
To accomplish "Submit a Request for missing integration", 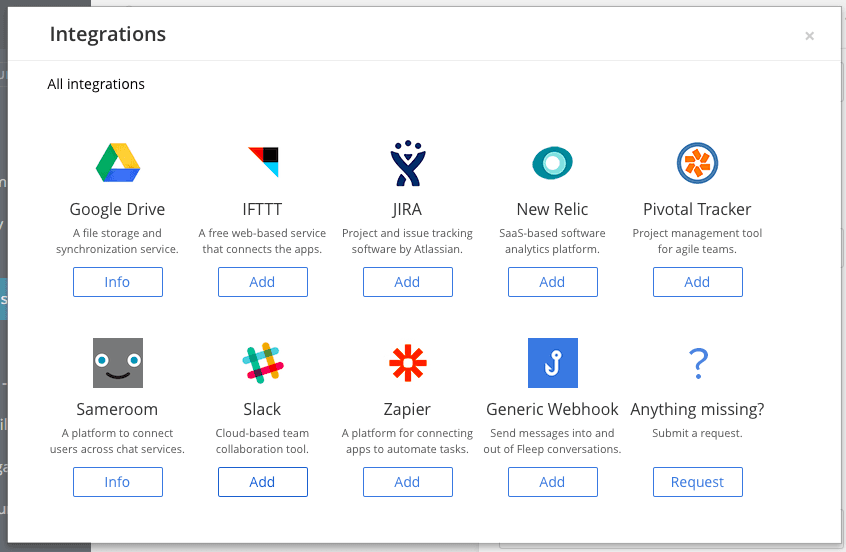I will pyautogui.click(x=698, y=482).
